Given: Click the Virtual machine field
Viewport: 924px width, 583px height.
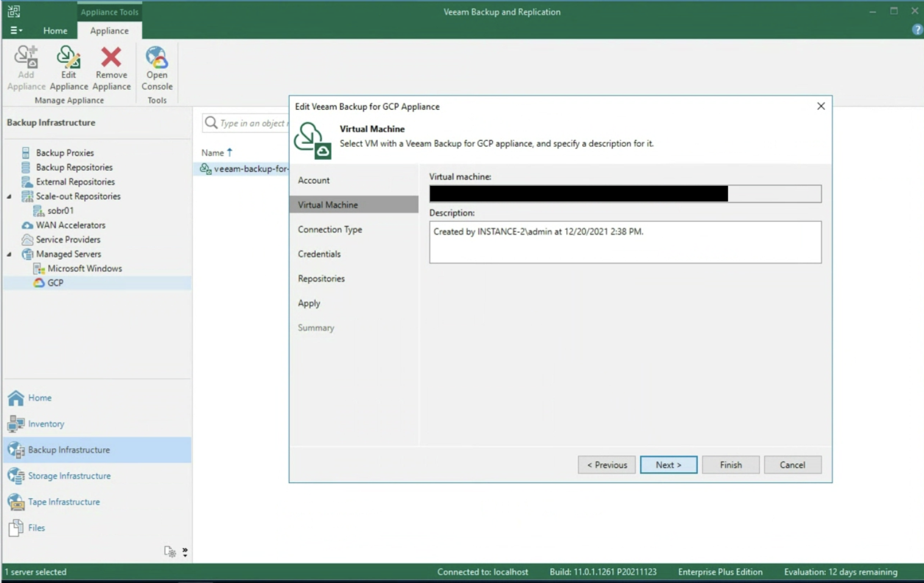Looking at the screenshot, I should point(625,194).
